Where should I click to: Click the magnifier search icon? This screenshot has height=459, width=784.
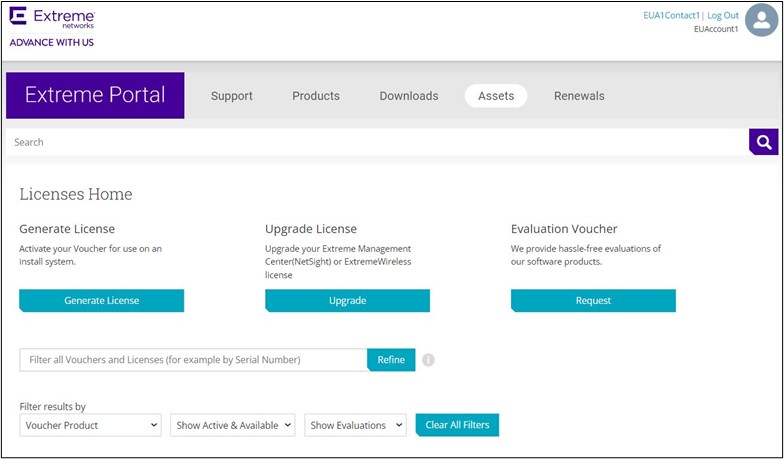(x=763, y=142)
